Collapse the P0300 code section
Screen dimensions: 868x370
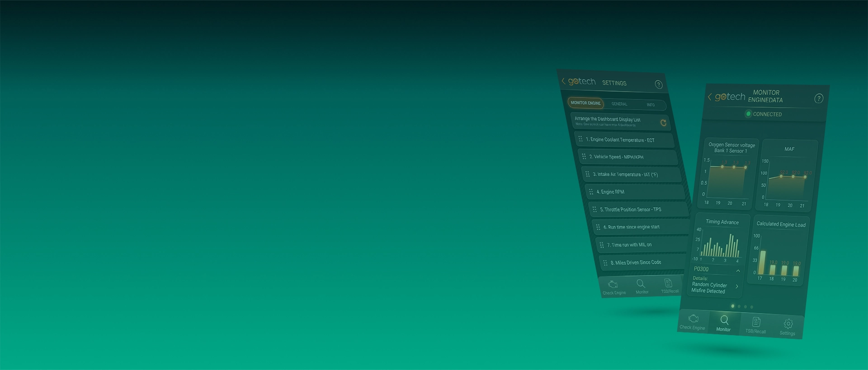coord(738,271)
